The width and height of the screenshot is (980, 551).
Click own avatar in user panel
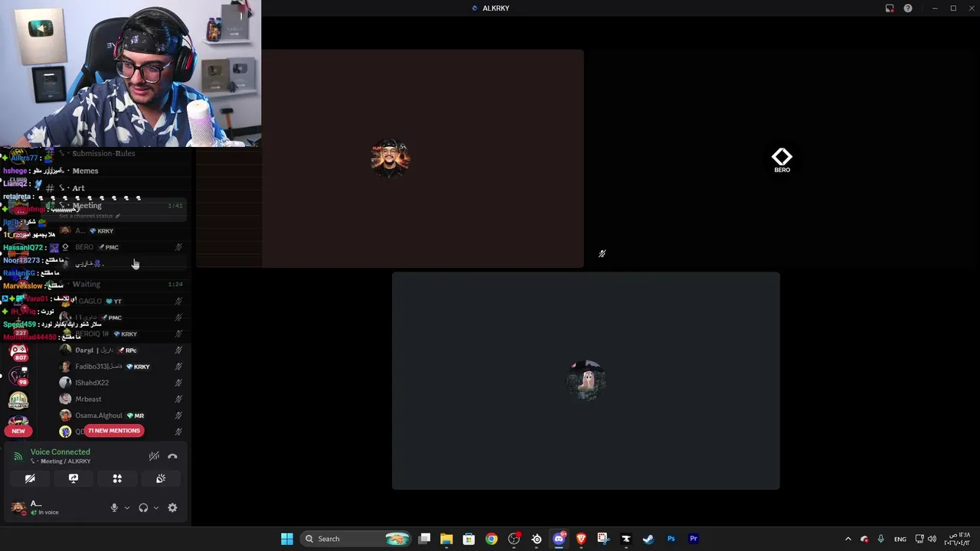18,507
